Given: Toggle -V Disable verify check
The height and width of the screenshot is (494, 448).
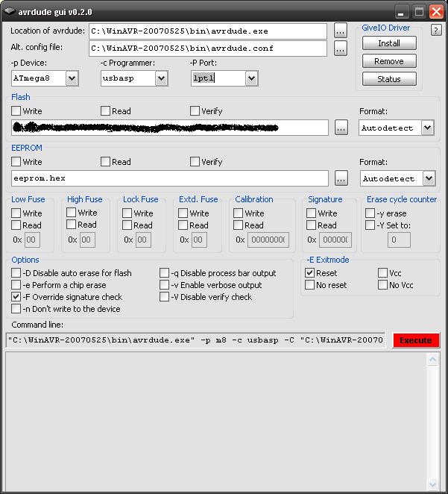Looking at the screenshot, I should (164, 297).
